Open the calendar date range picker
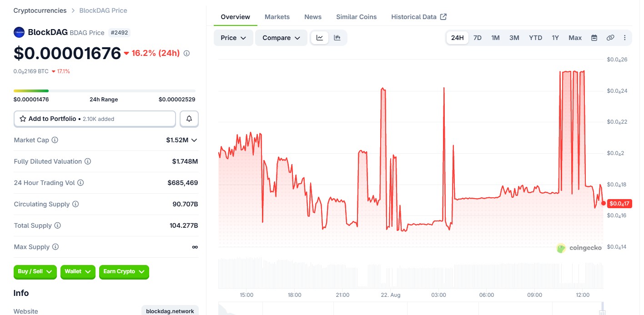The image size is (644, 315). pyautogui.click(x=594, y=38)
